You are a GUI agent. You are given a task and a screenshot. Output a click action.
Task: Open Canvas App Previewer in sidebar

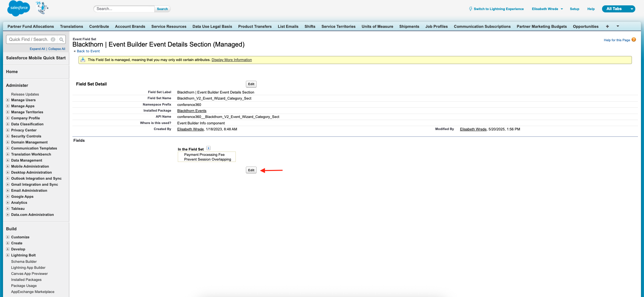(x=29, y=274)
